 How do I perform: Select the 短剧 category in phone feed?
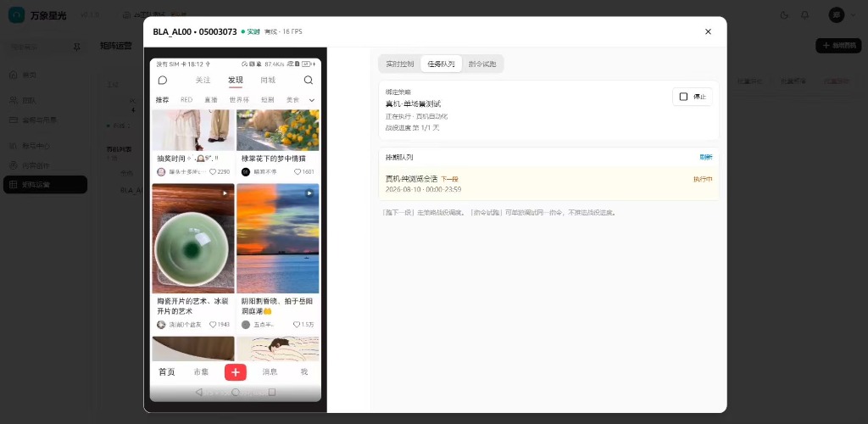268,100
